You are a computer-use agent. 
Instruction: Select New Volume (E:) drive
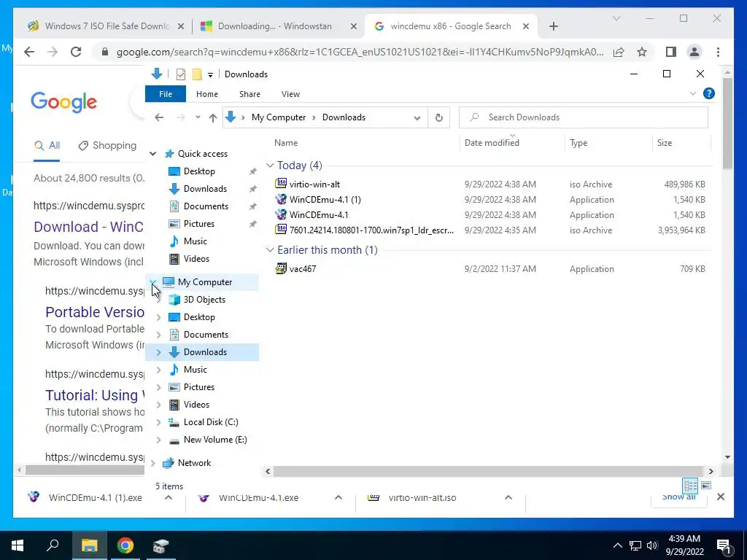tap(215, 440)
